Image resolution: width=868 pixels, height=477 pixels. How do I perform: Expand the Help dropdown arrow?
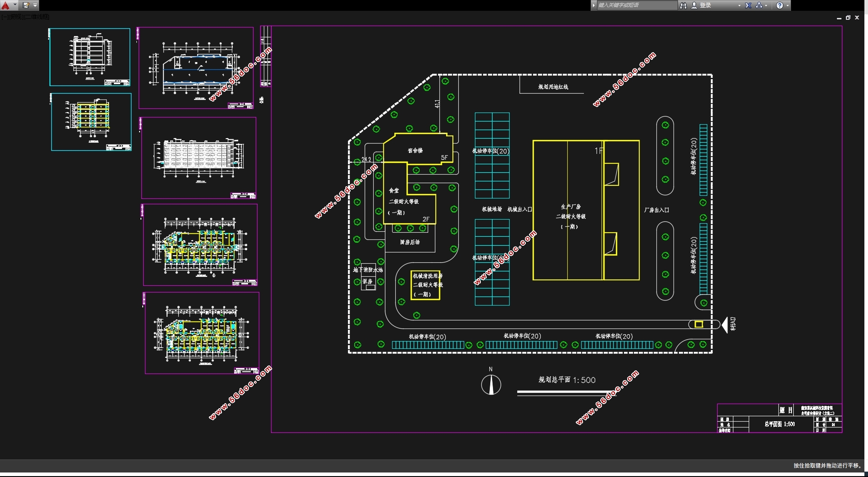[x=787, y=5]
